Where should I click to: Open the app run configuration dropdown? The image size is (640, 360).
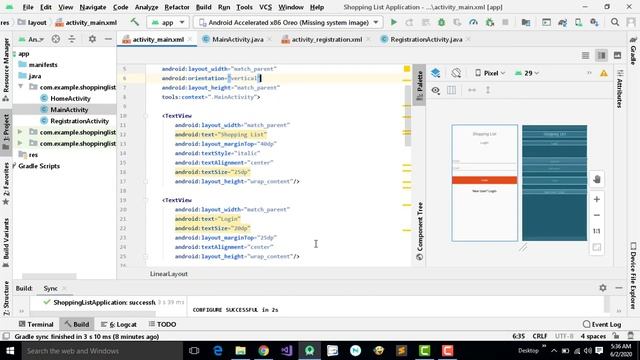point(168,22)
